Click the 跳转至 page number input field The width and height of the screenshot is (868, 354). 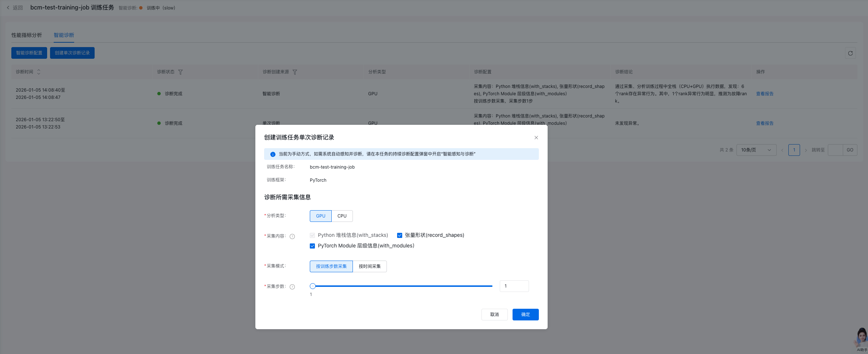pos(835,150)
